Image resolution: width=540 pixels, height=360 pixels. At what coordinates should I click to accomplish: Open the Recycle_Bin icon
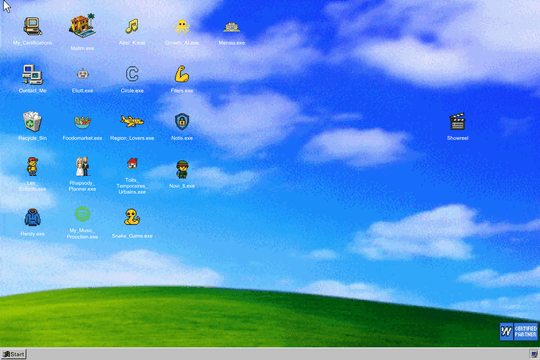(32, 121)
